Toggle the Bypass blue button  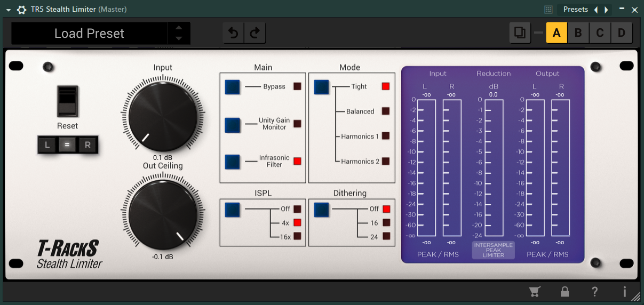[233, 86]
